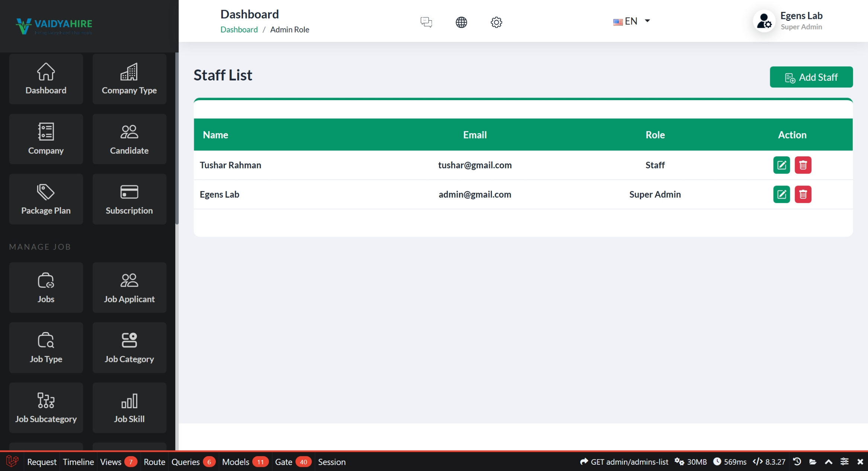Click the Add Staff button
The width and height of the screenshot is (868, 471).
click(811, 77)
